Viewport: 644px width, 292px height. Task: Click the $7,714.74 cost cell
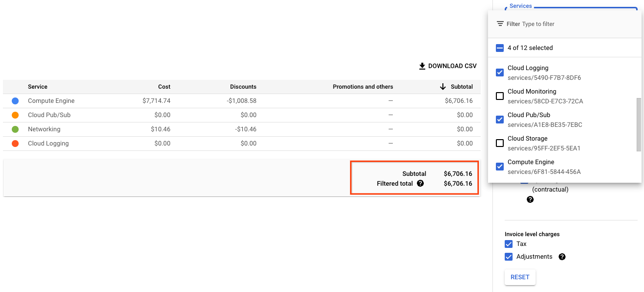pos(156,101)
